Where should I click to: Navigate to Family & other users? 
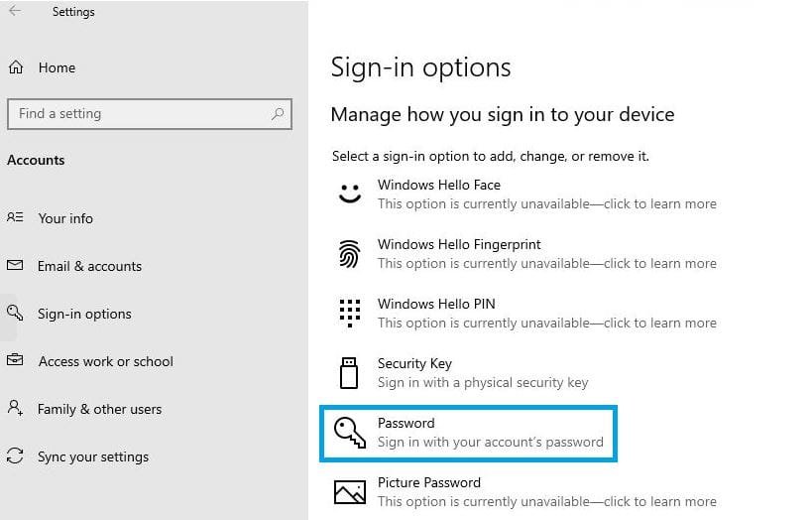click(99, 409)
